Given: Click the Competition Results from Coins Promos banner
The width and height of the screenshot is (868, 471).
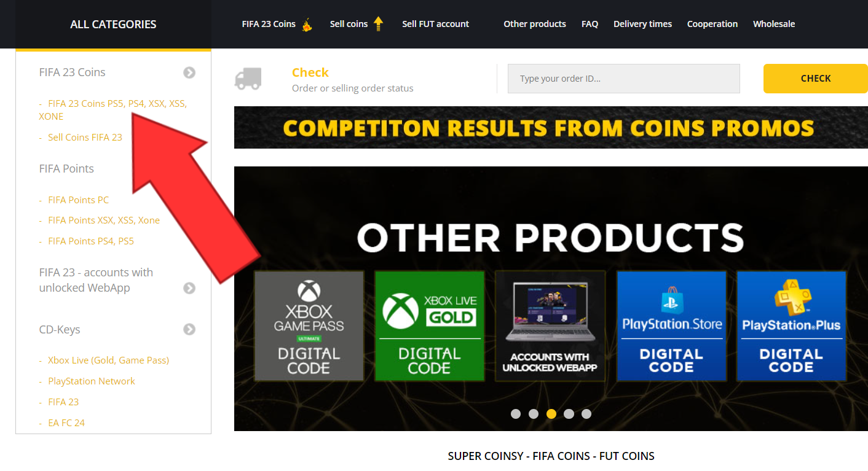Looking at the screenshot, I should [x=551, y=128].
